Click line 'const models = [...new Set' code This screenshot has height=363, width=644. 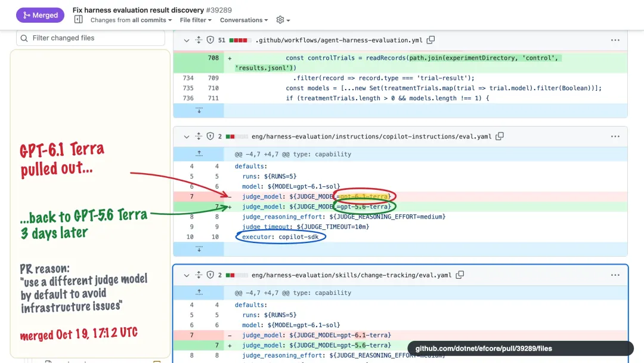[x=444, y=88]
